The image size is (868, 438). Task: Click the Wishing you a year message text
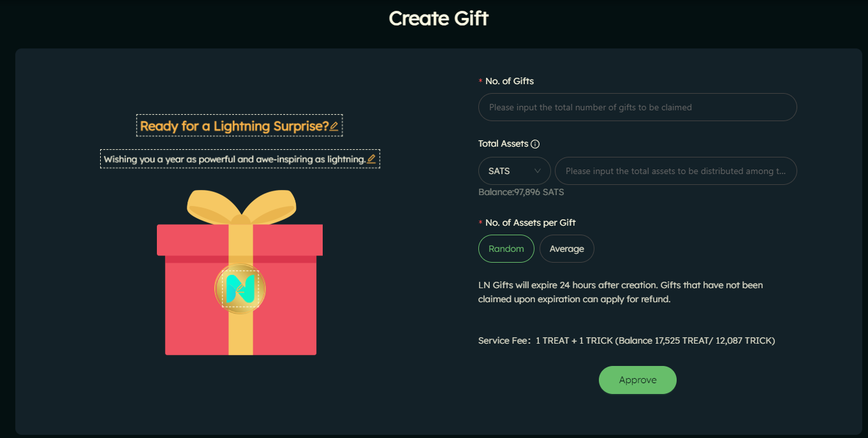pyautogui.click(x=235, y=159)
